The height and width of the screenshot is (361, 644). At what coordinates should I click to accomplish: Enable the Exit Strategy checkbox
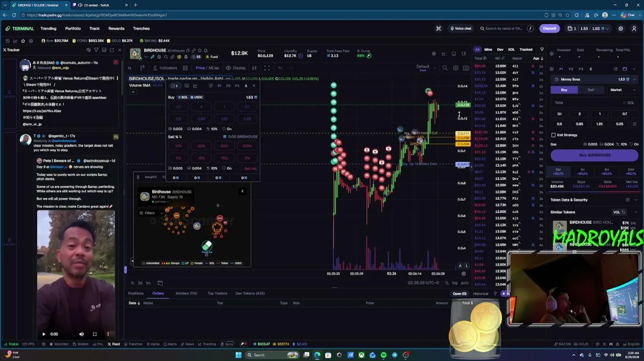coord(554,135)
